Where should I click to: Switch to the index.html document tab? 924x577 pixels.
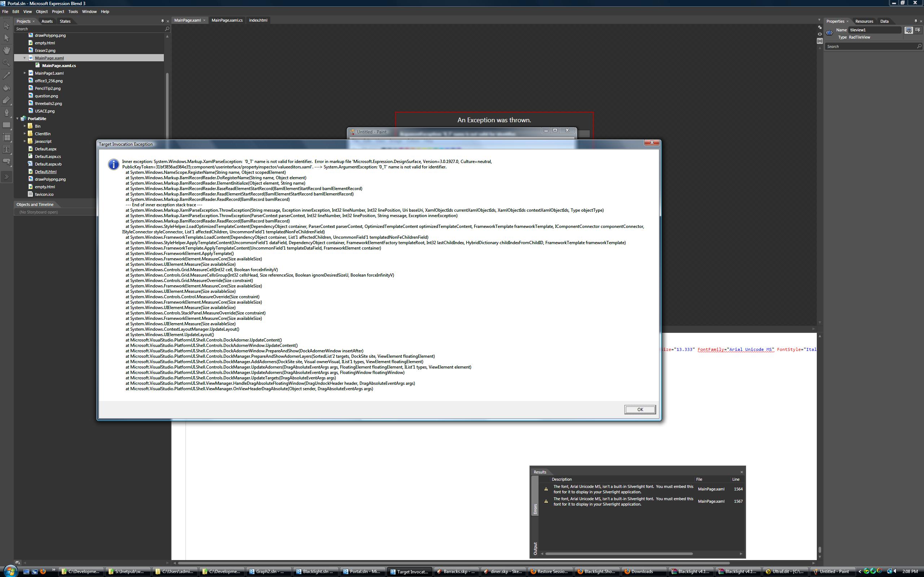258,20
